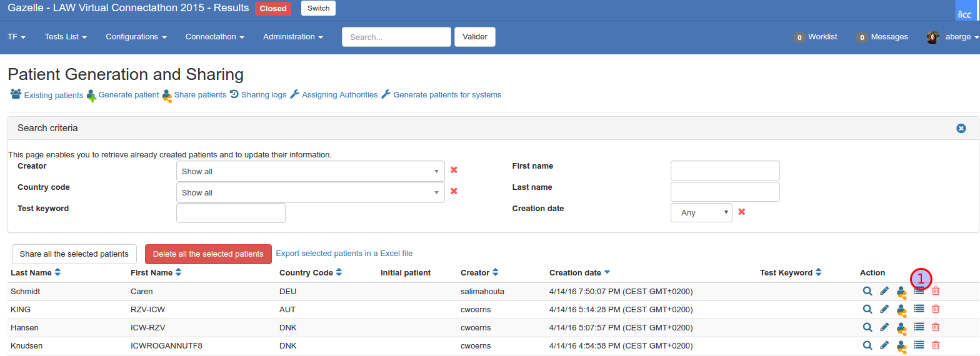Open the Creator dropdown
This screenshot has width=980, height=356.
[310, 171]
